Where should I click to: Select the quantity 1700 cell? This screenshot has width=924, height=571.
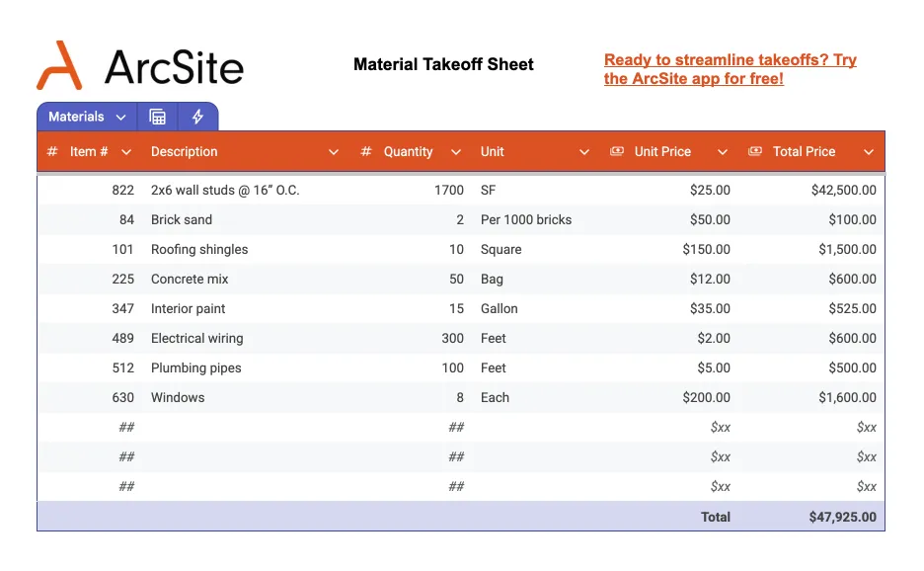[x=449, y=190]
